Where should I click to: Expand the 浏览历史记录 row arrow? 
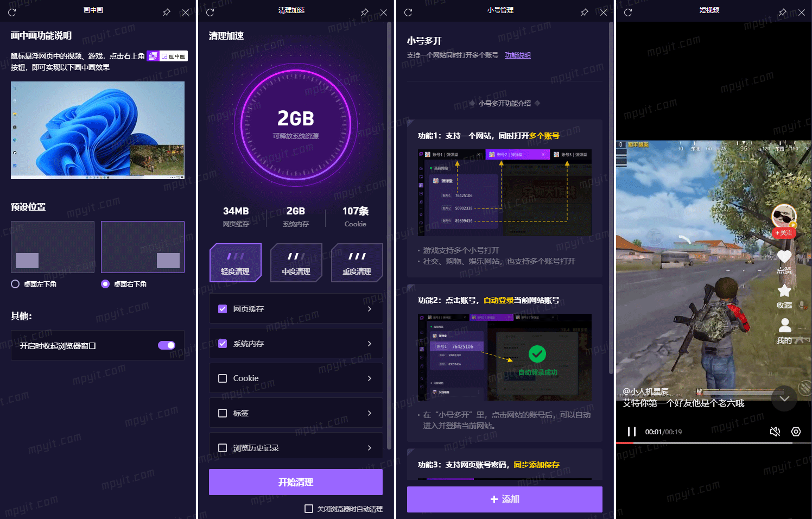[370, 448]
